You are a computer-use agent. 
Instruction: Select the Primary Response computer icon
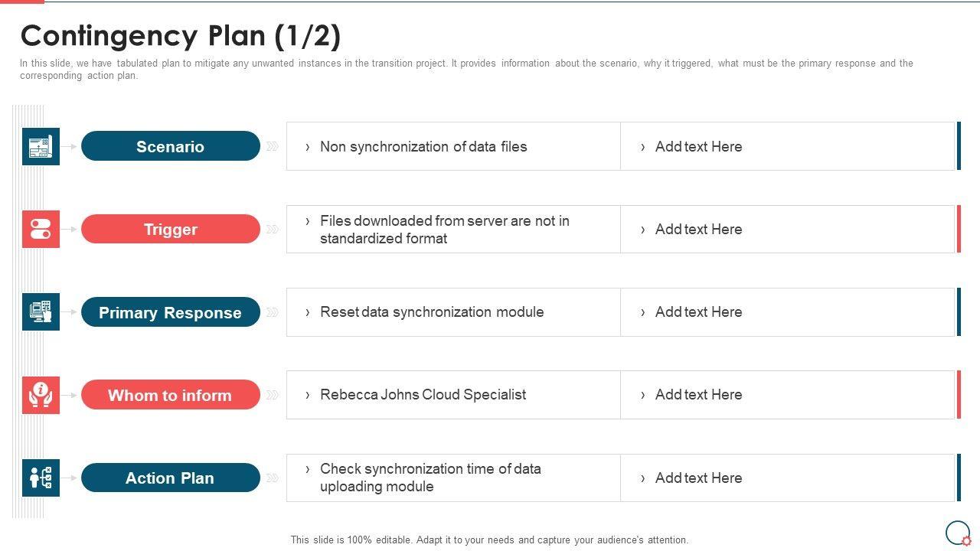[41, 312]
